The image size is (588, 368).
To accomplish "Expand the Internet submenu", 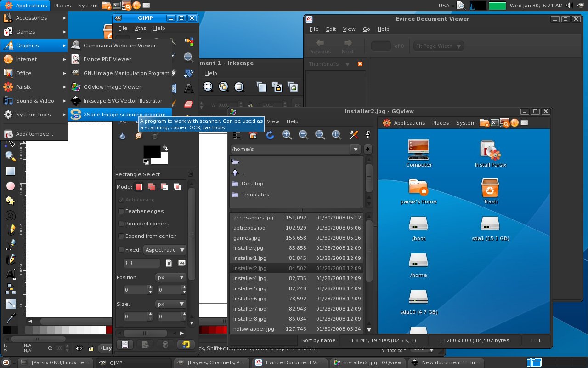I will 34,59.
